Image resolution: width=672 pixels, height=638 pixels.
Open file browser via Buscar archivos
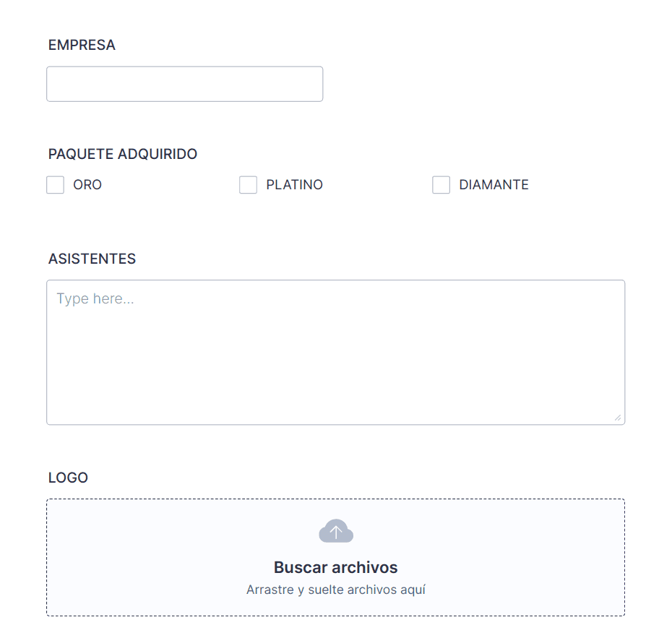point(335,567)
